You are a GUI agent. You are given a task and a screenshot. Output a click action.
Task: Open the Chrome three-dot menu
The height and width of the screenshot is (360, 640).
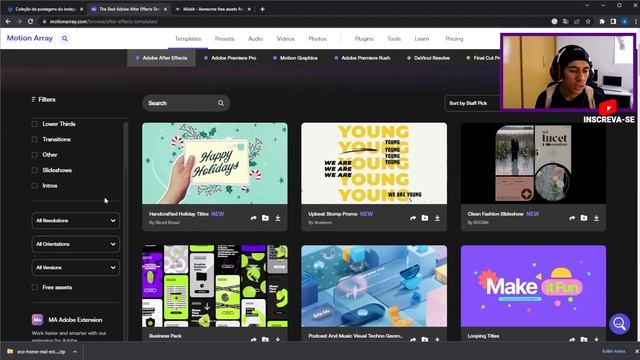click(636, 21)
